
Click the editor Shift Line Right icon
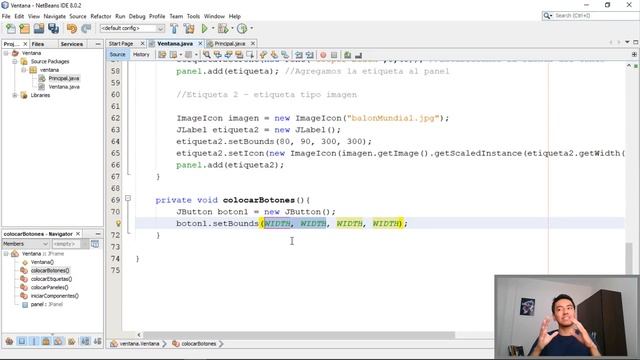click(310, 55)
